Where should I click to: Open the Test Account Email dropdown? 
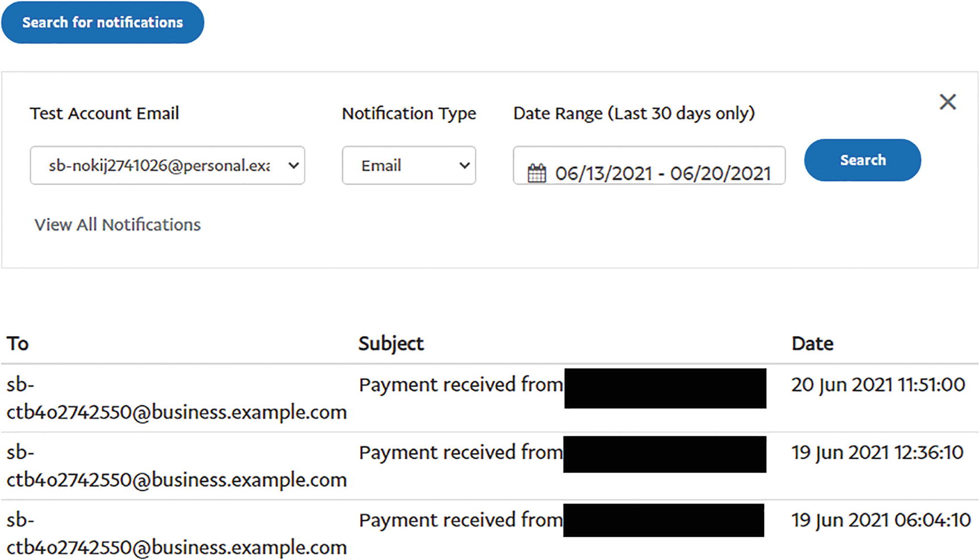[x=167, y=165]
